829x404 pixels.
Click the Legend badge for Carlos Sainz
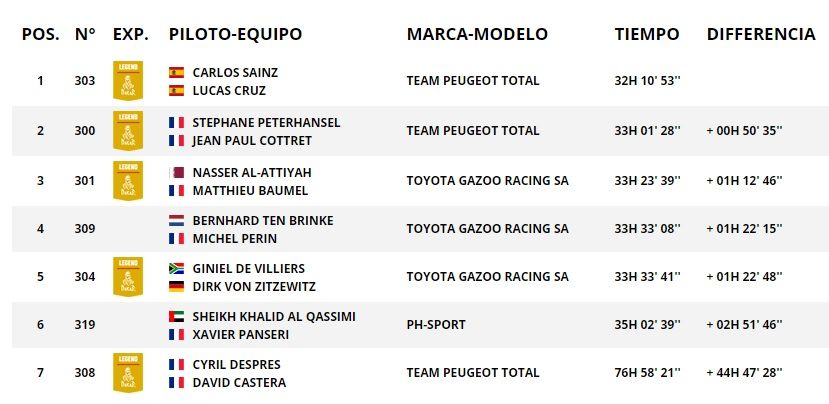128,81
